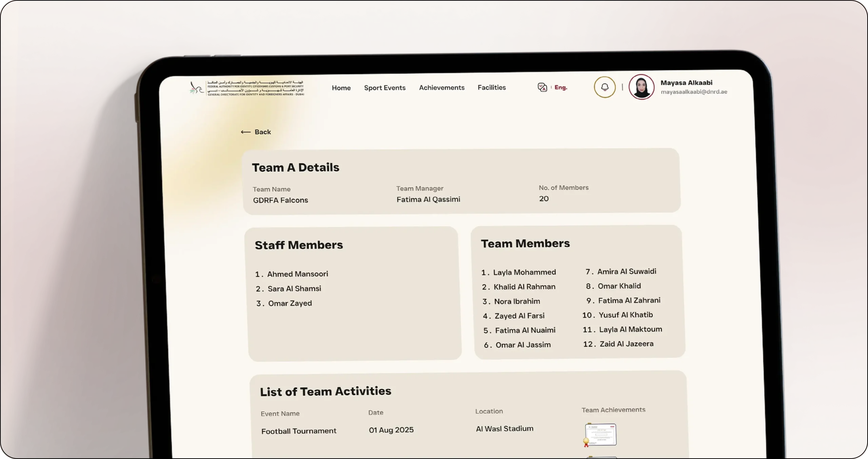The image size is (868, 459).
Task: Click the GDRFA logo in the header
Action: coord(247,88)
